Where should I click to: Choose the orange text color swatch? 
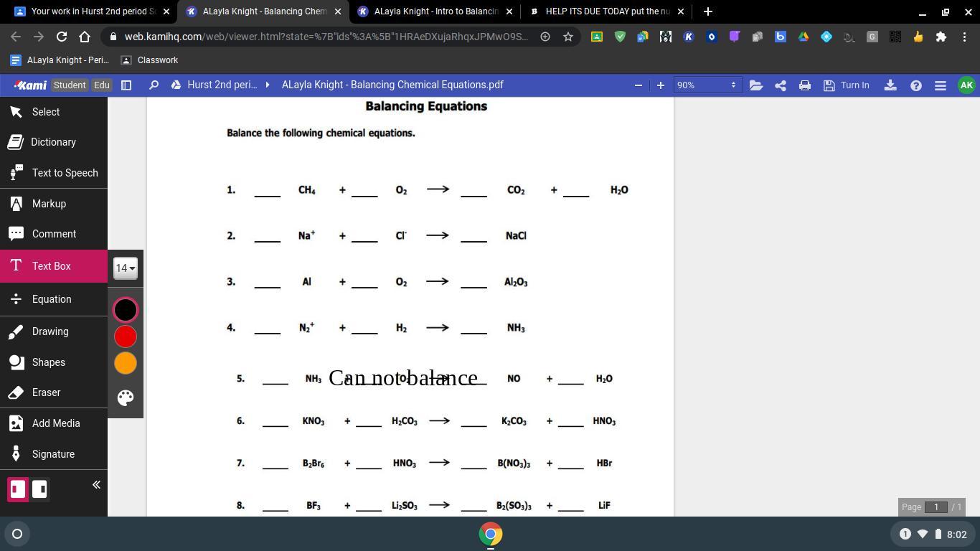click(126, 363)
